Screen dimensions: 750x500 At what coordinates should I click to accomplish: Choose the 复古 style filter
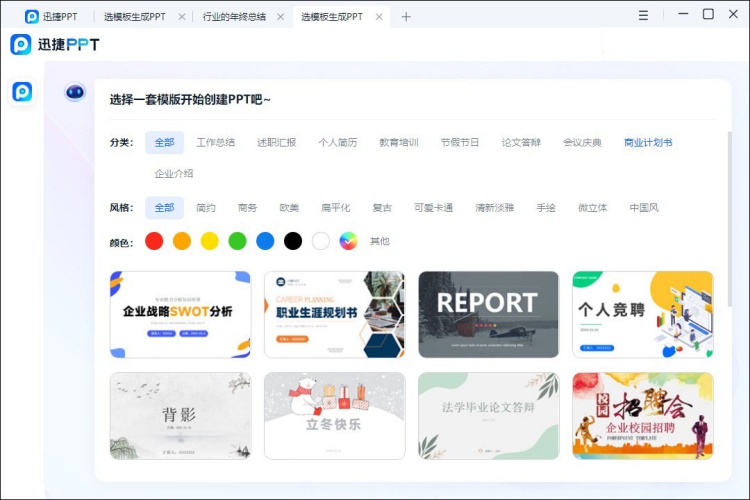pyautogui.click(x=382, y=208)
